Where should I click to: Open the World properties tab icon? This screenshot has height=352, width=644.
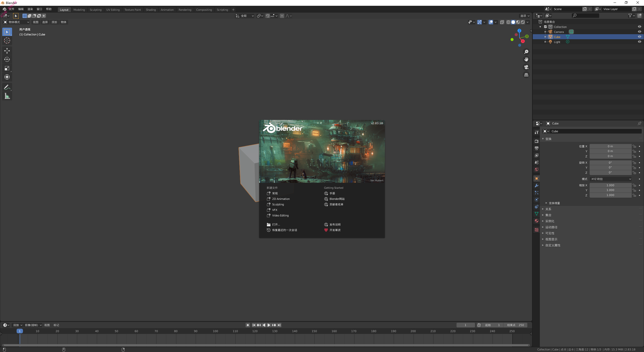(537, 169)
